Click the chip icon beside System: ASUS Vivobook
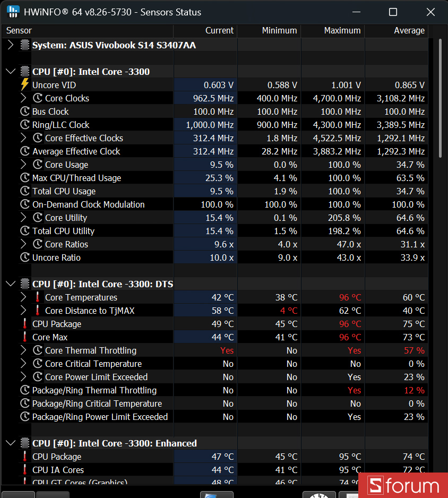This screenshot has height=498, width=448. (25, 45)
